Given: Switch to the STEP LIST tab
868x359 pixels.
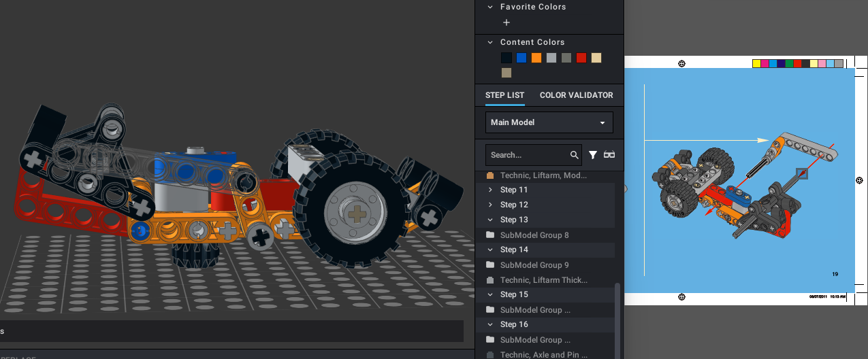Looking at the screenshot, I should click(505, 95).
